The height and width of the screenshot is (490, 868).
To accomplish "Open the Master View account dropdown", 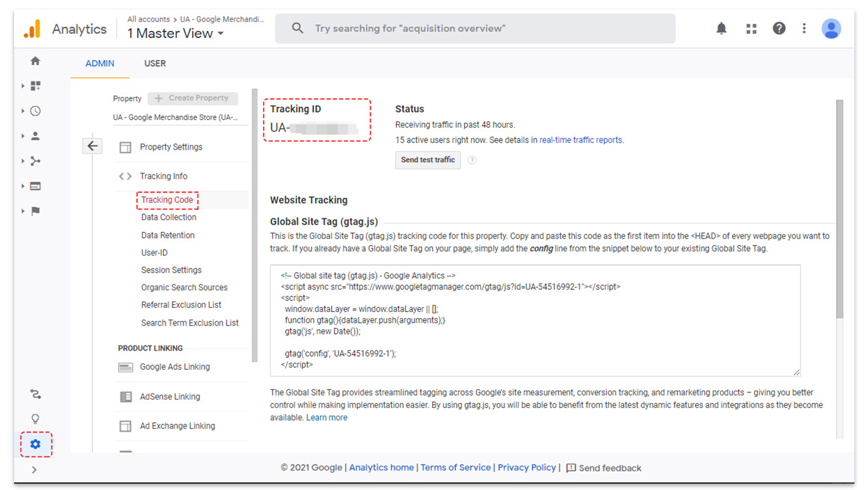I will coord(175,33).
